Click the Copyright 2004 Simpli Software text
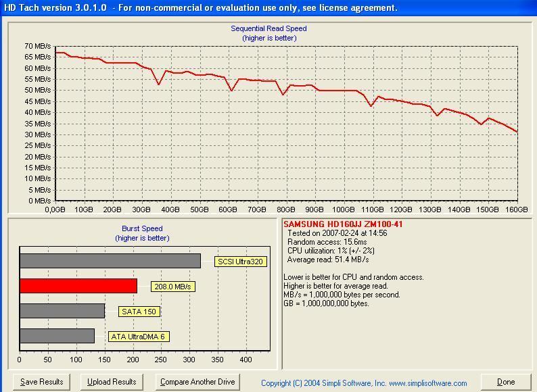 pos(364,383)
